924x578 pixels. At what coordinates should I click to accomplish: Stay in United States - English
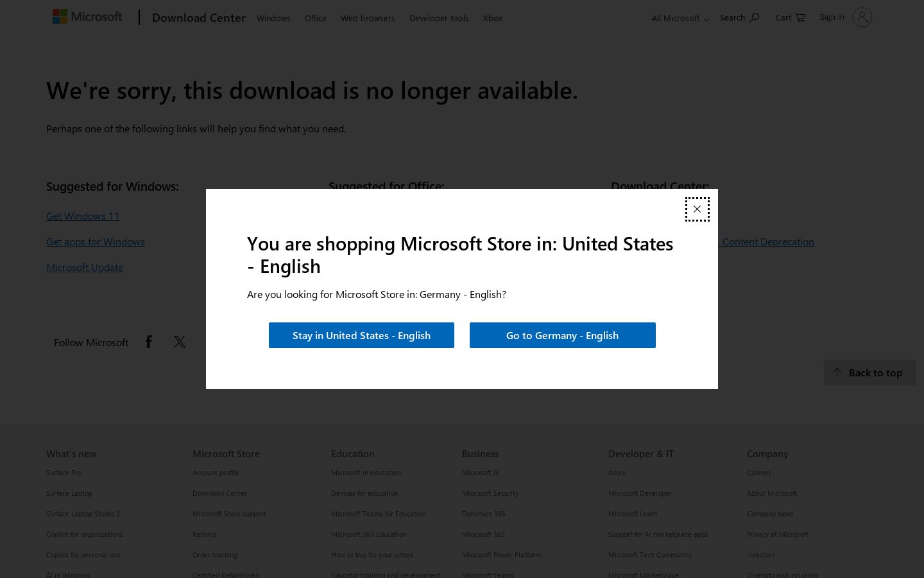point(361,335)
